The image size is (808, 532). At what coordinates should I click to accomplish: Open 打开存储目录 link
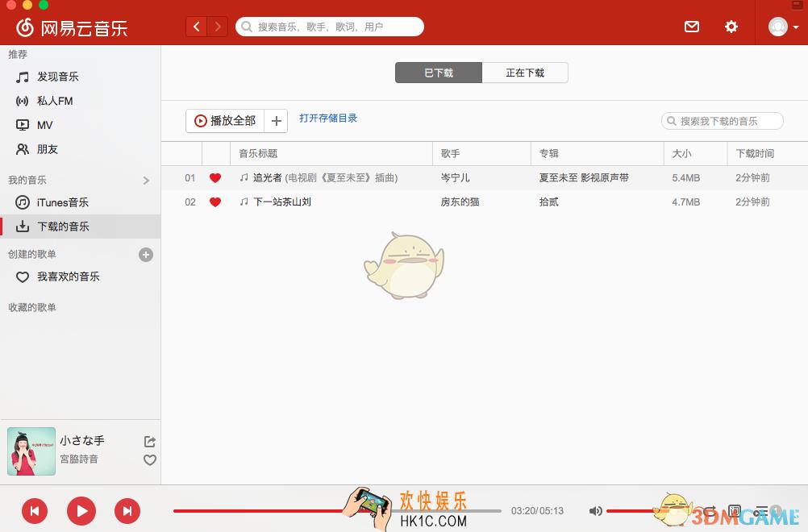[328, 118]
